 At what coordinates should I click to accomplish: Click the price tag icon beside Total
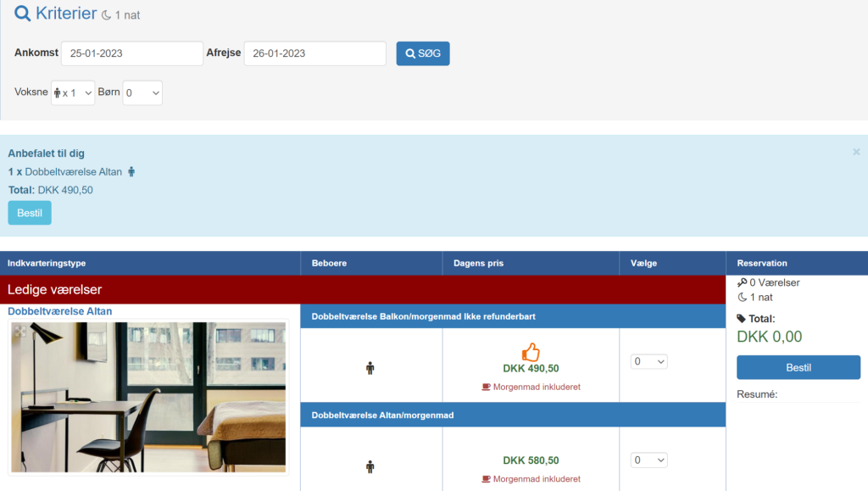tap(742, 319)
